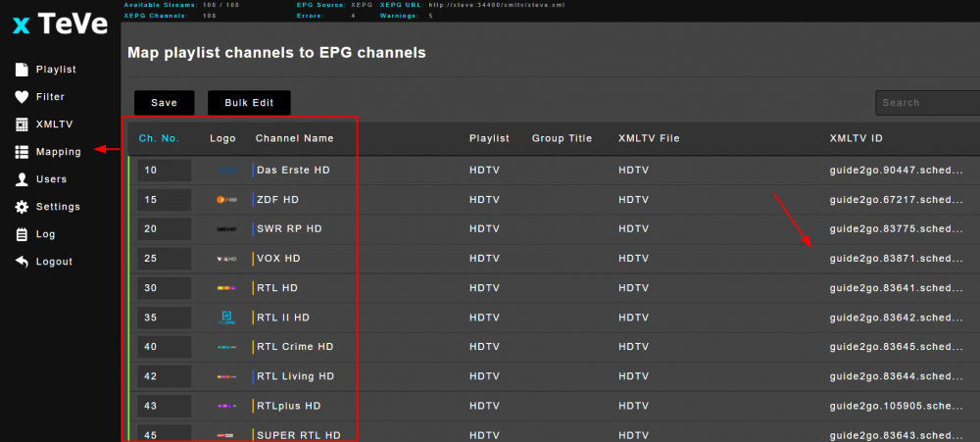
Task: Select the VOX HD channel name
Action: pyautogui.click(x=278, y=258)
